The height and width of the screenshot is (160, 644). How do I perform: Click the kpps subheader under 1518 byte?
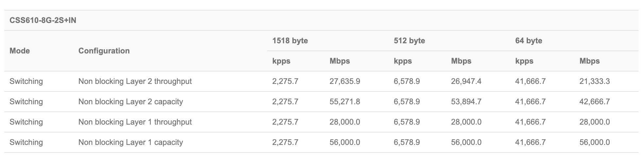[x=281, y=61]
